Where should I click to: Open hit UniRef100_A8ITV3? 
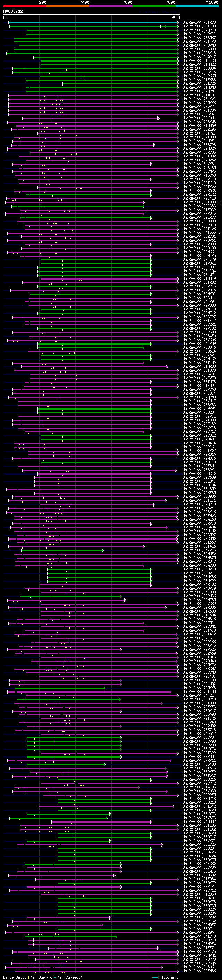pos(199,41)
